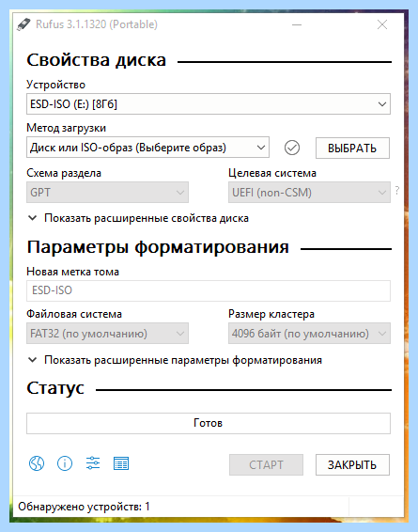The width and height of the screenshot is (418, 532).
Task: Open the Размер кластера 4096 байт dropdown
Action: [x=309, y=333]
